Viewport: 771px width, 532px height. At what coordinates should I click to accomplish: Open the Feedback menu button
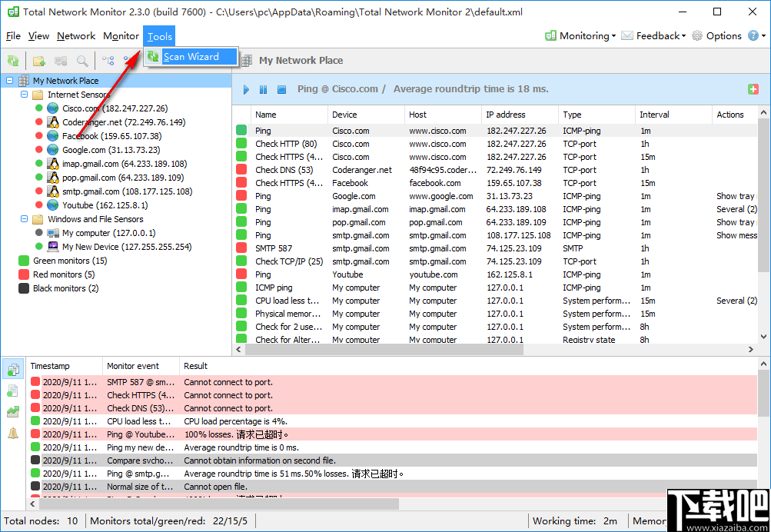pos(653,35)
